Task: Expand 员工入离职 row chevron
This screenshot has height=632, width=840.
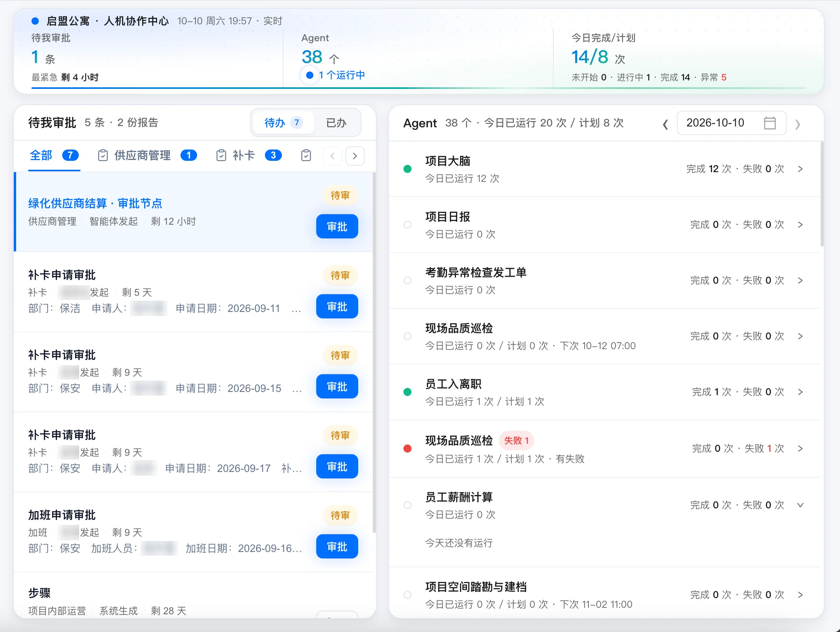Action: (800, 392)
